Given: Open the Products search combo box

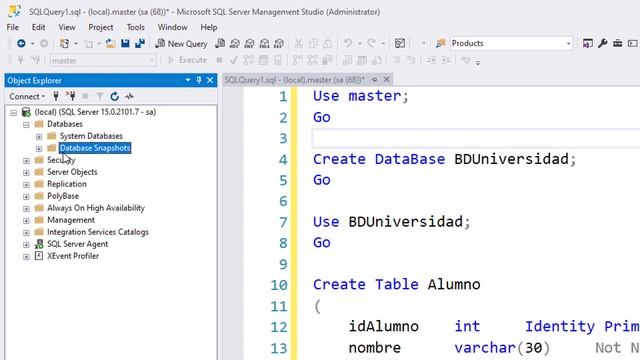Looking at the screenshot, I should (x=511, y=43).
